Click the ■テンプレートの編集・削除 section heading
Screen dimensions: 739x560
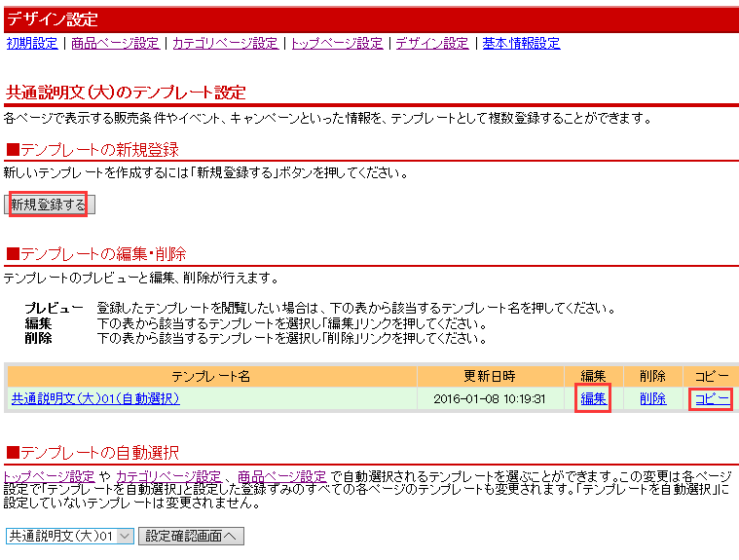(96, 254)
